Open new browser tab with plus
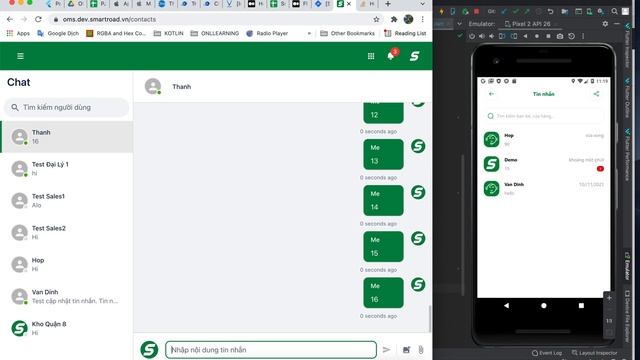Image resolution: width=640 pixels, height=360 pixels. pos(388,4)
